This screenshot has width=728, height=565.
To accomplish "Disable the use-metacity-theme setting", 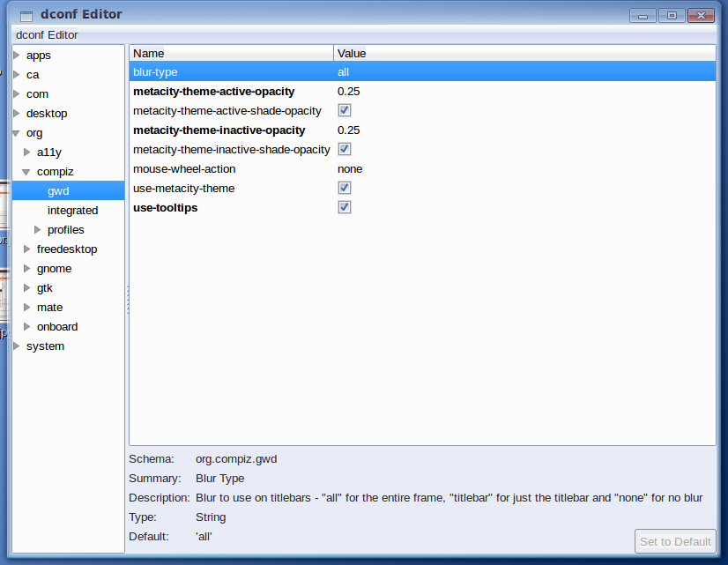I will pyautogui.click(x=344, y=188).
